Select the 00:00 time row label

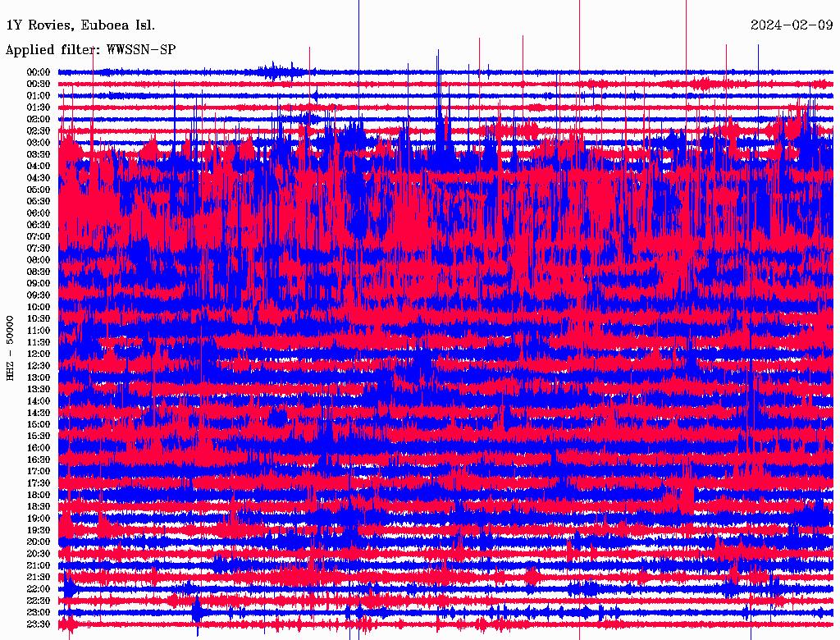pyautogui.click(x=39, y=72)
